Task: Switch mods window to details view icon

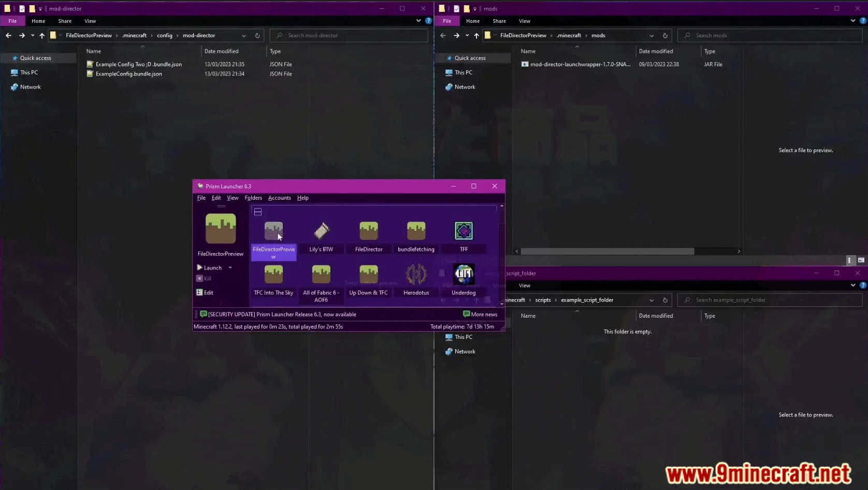Action: (x=849, y=260)
